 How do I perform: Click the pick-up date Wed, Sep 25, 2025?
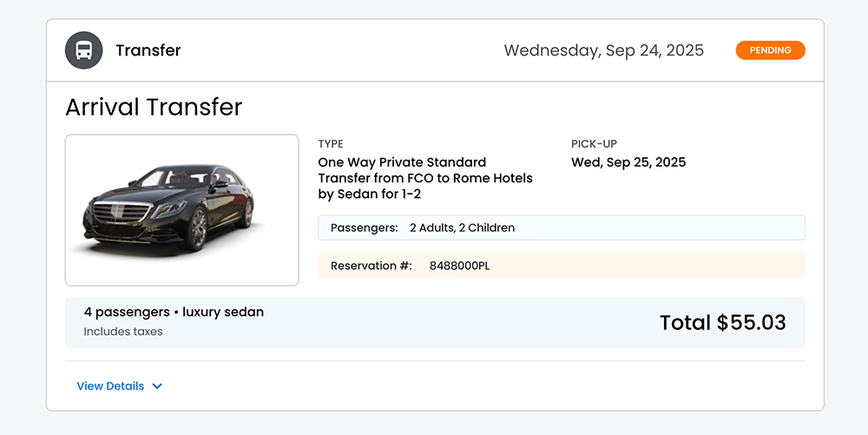(628, 162)
